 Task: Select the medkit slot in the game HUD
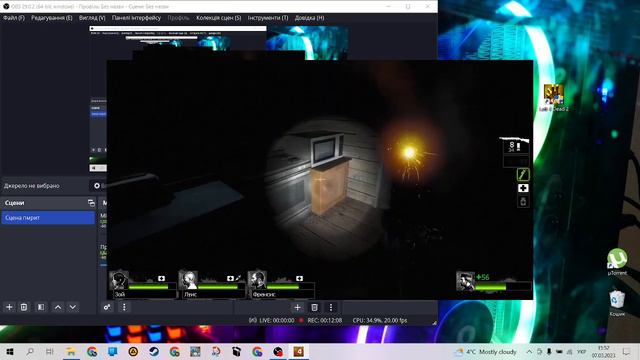click(523, 188)
